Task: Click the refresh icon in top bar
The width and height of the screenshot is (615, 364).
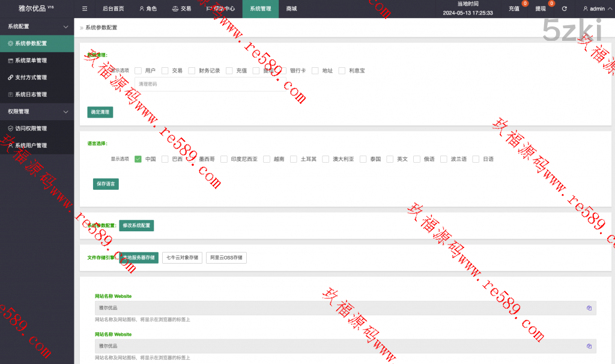Action: coord(564,9)
